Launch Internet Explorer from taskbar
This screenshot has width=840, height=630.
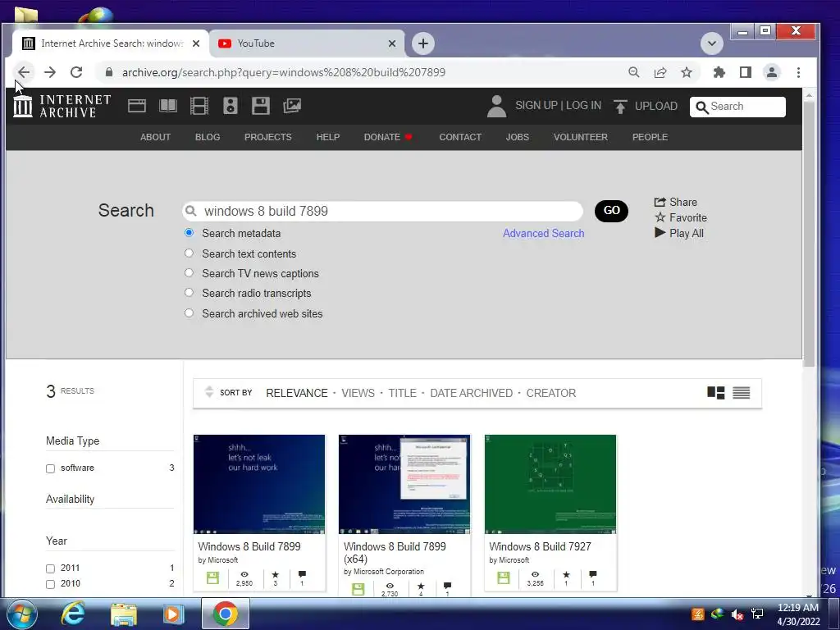tap(72, 614)
